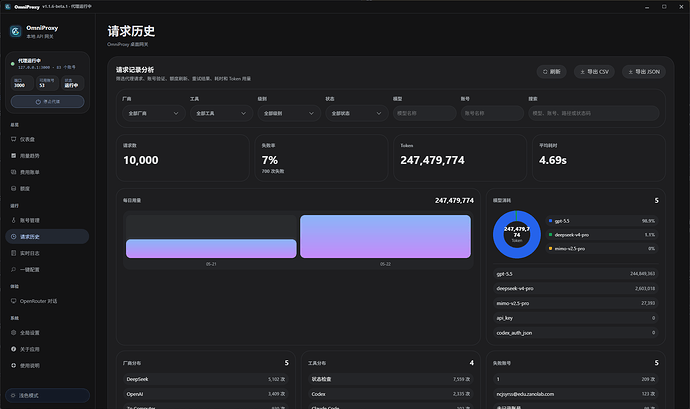Viewport: 690px width, 409px height.
Task: Open the 一键配置 one-click config page
Action: click(x=47, y=269)
